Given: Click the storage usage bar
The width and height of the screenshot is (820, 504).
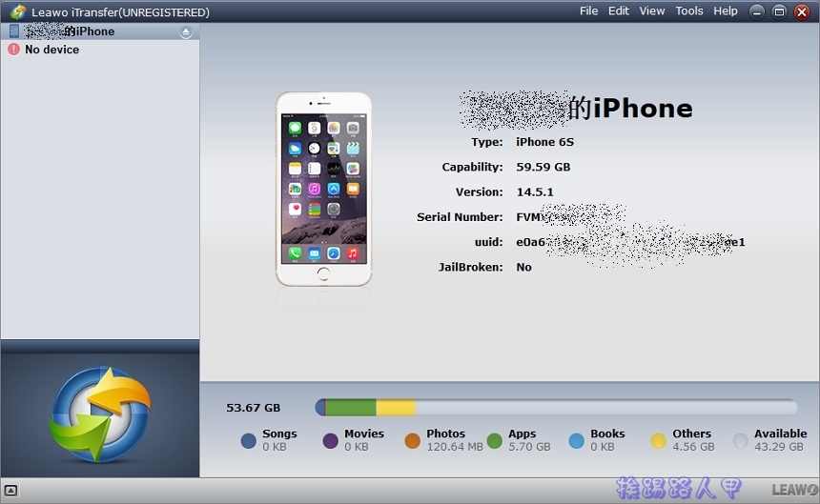Looking at the screenshot, I should click(x=556, y=408).
